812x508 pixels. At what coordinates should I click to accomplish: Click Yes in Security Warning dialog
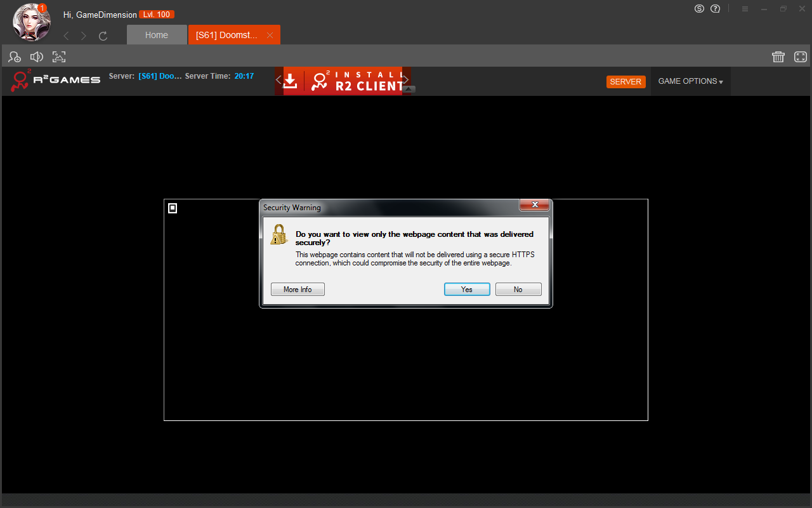point(467,290)
